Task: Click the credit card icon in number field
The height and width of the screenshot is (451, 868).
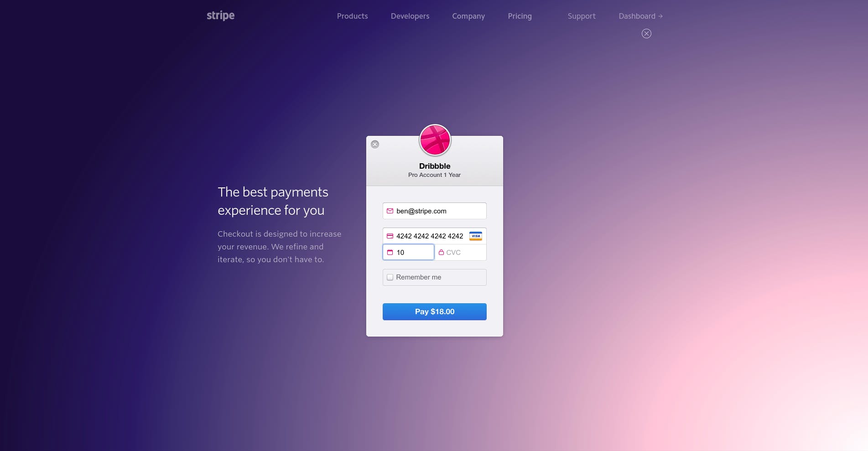Action: coord(390,236)
